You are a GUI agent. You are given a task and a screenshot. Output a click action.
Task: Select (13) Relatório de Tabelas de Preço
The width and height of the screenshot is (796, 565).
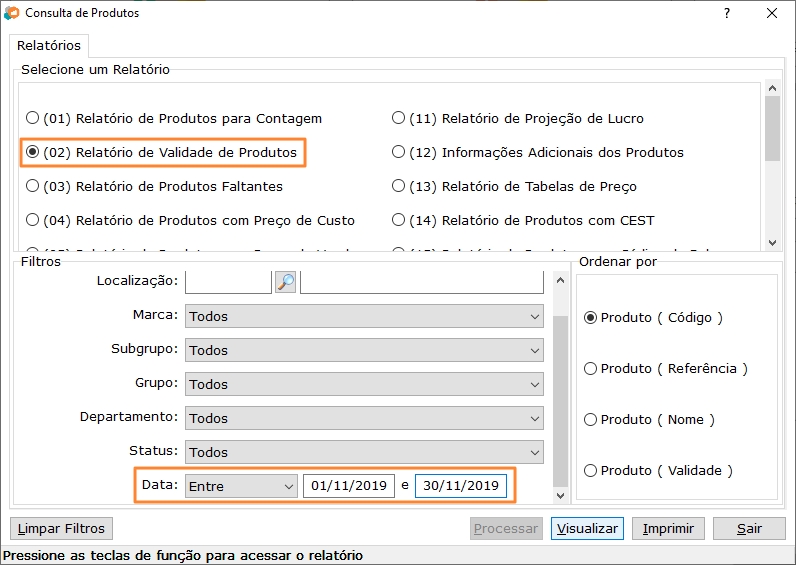click(x=514, y=186)
